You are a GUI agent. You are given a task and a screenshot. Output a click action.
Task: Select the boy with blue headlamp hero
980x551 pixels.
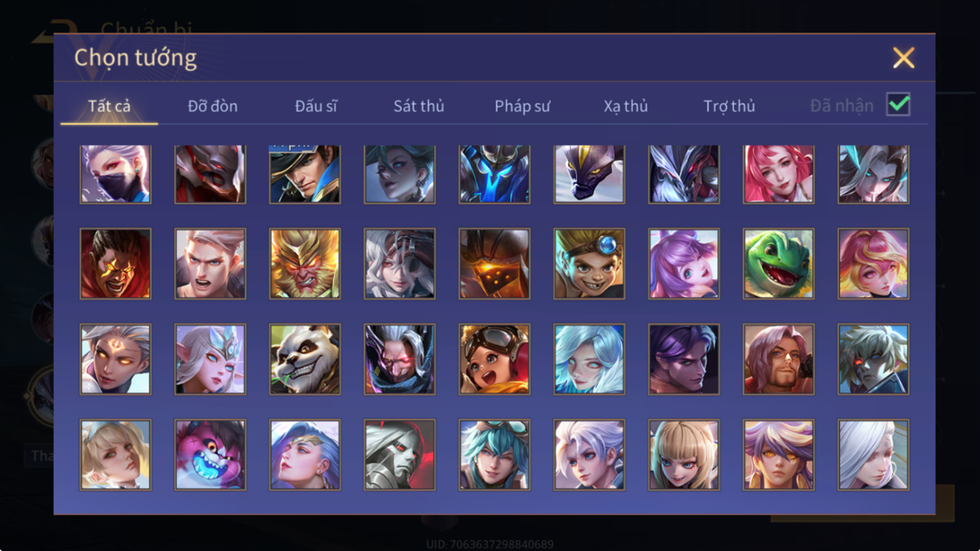pyautogui.click(x=589, y=263)
